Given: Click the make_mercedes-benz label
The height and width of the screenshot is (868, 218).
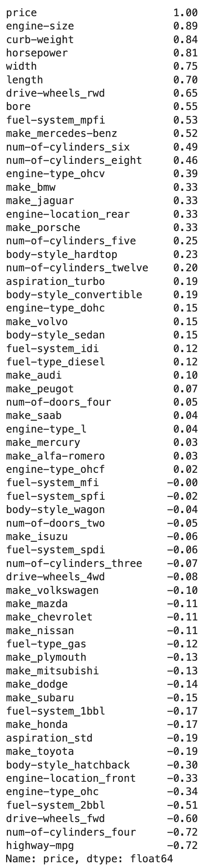Looking at the screenshot, I should pos(62,134).
